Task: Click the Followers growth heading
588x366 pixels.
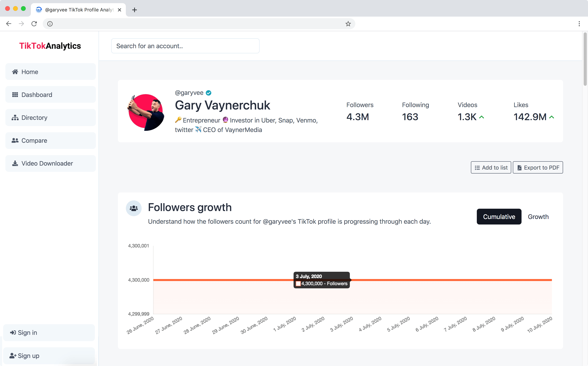Action: point(190,208)
